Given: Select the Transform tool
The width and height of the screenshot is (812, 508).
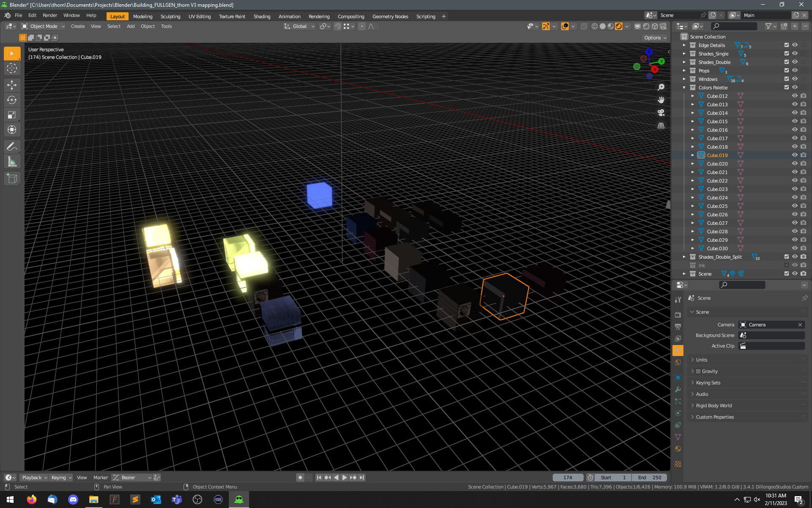Looking at the screenshot, I should coord(12,130).
